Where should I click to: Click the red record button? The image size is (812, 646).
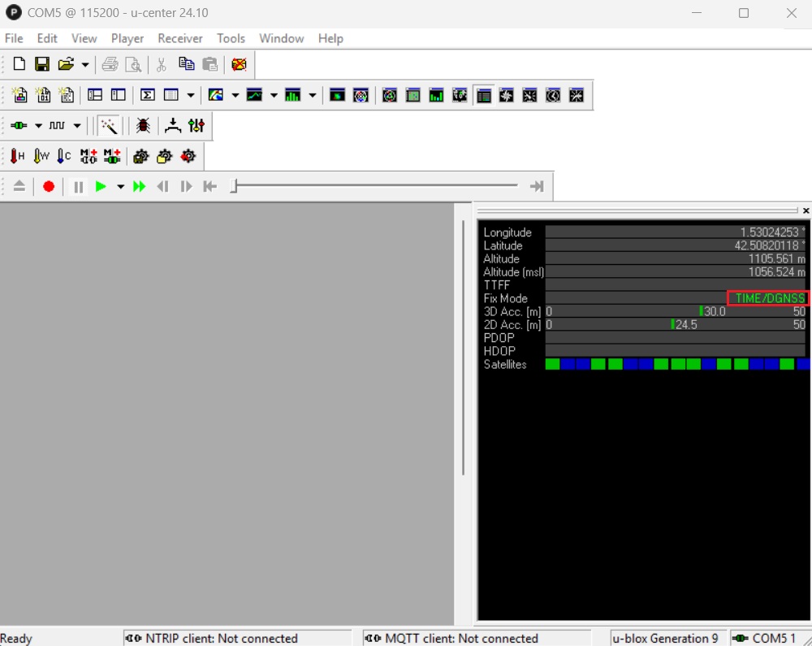click(x=49, y=187)
